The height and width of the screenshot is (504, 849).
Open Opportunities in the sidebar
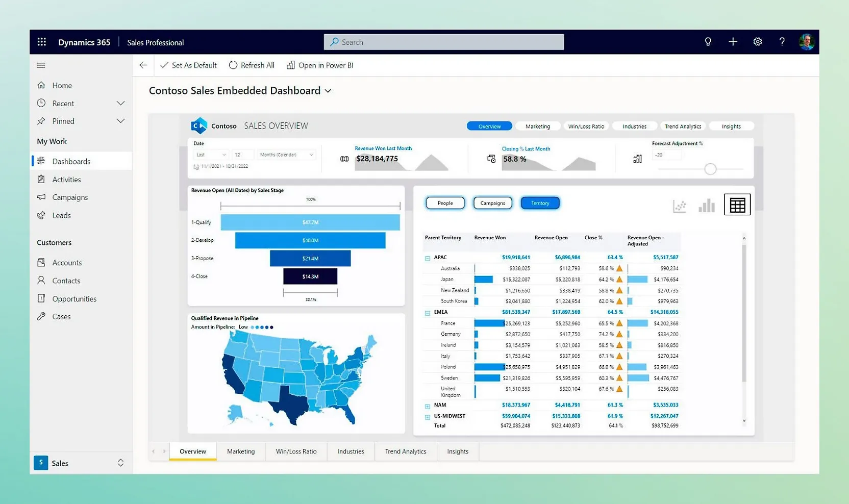(74, 299)
